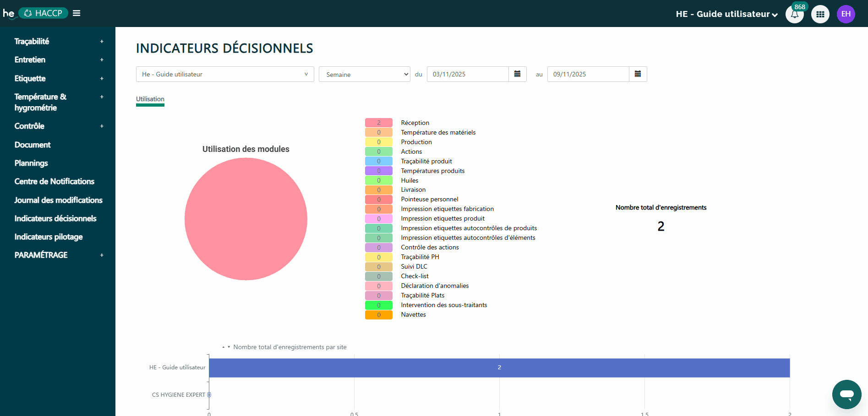
Task: Open the hamburger menu next to the logo
Action: pyautogui.click(x=76, y=13)
